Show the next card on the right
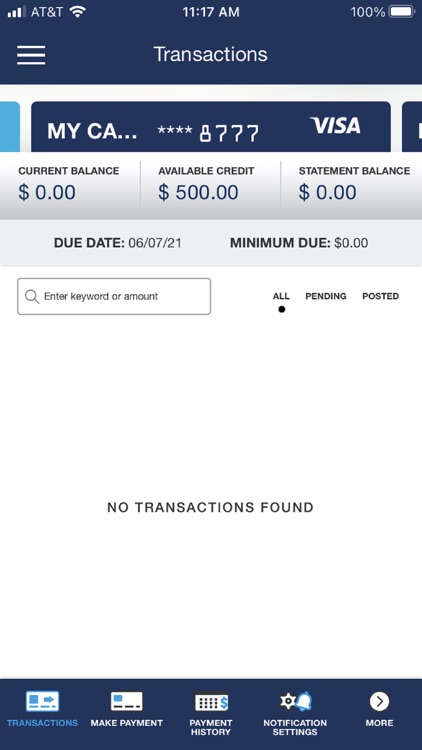The height and width of the screenshot is (750, 422). [412, 127]
